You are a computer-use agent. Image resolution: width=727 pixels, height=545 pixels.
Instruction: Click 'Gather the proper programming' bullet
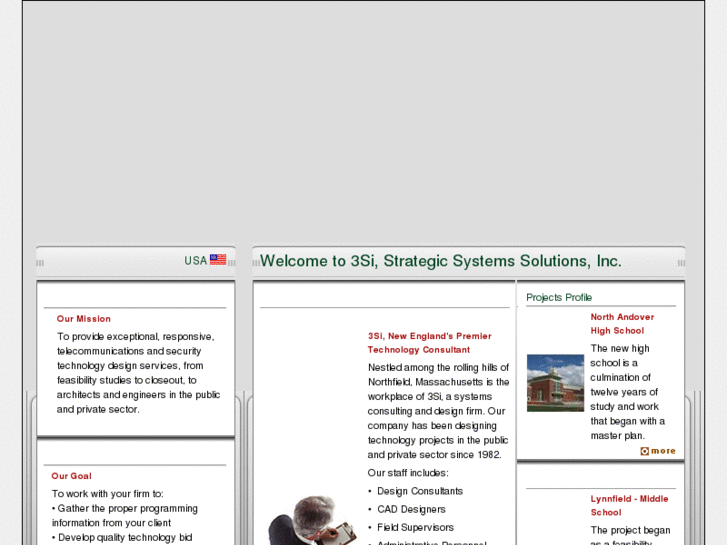point(125,516)
